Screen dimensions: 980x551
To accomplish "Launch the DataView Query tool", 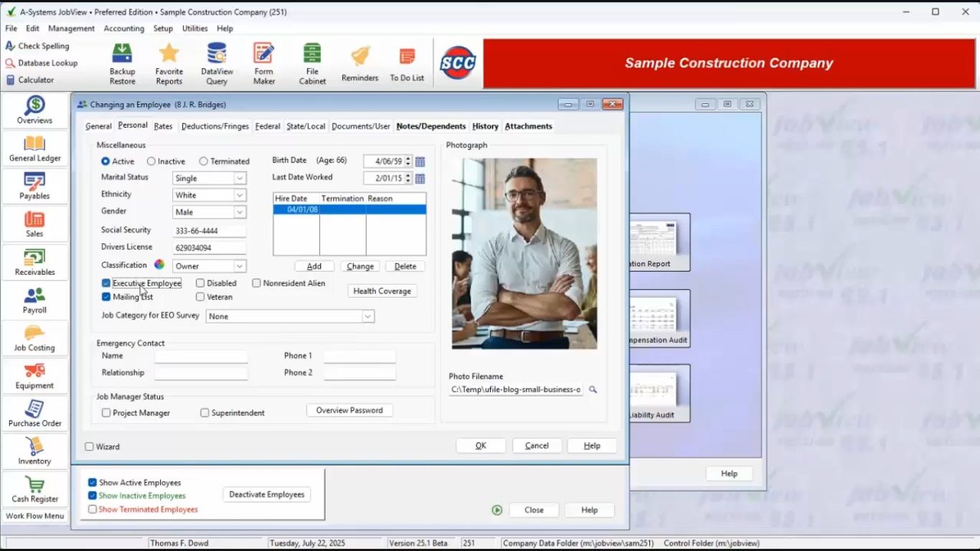I will (217, 62).
